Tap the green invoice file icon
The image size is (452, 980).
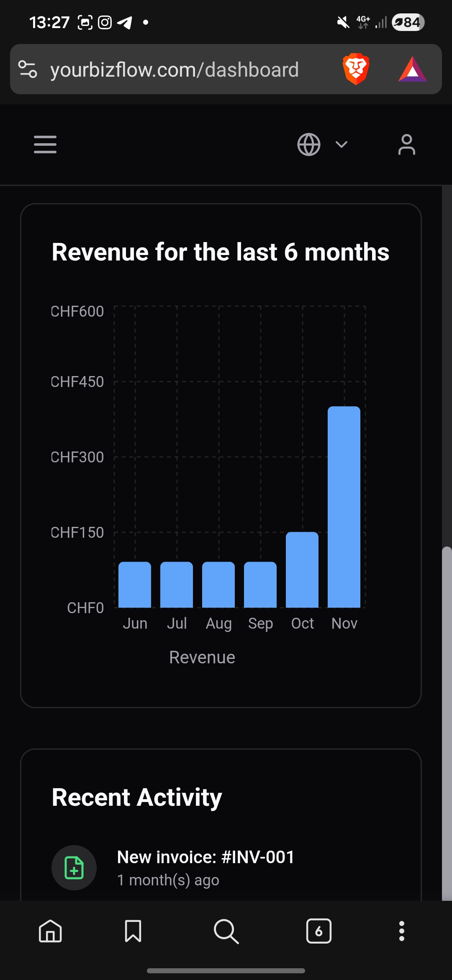[74, 868]
